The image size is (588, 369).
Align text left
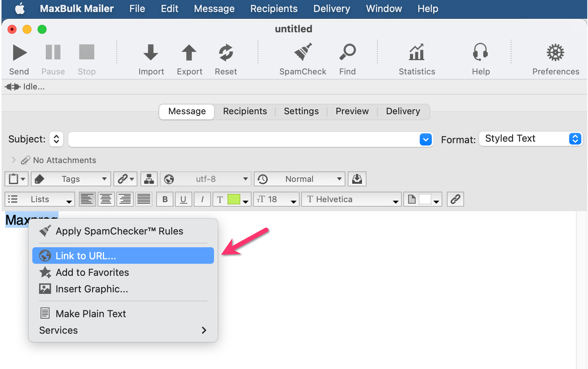(x=87, y=199)
